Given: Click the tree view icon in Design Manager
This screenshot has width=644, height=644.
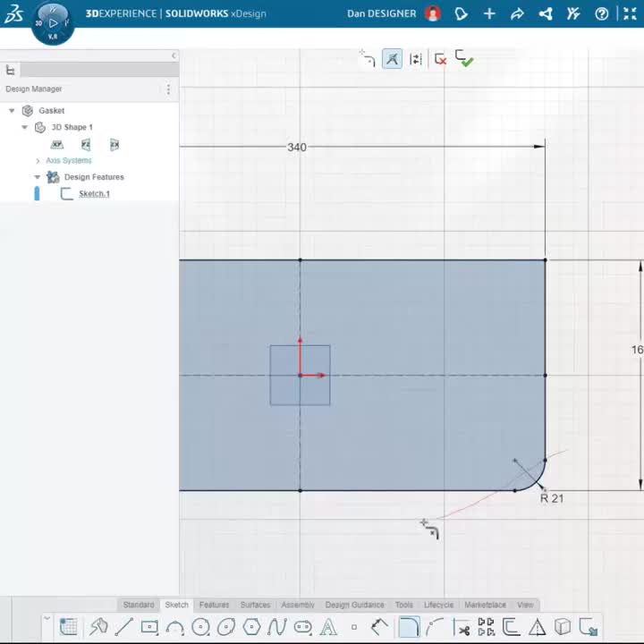Looking at the screenshot, I should [10, 71].
